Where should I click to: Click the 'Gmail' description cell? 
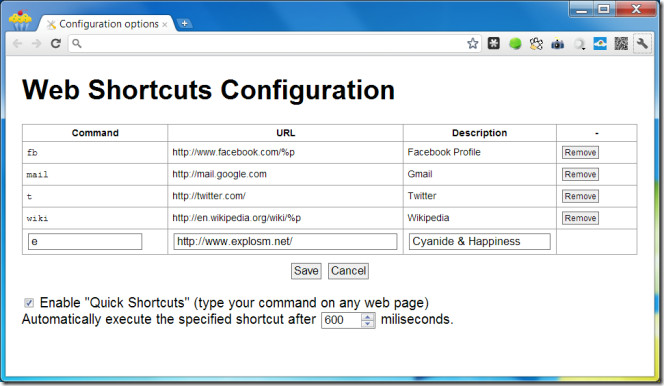(479, 174)
